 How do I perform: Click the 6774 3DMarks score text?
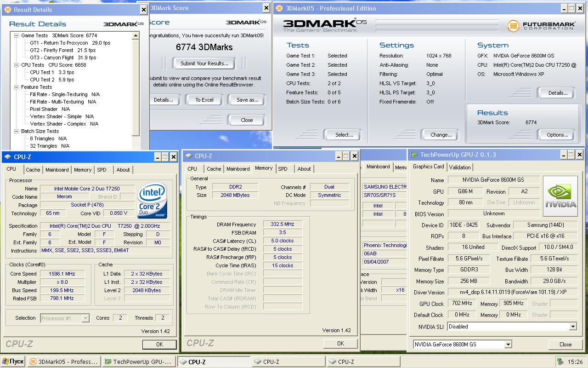pyautogui.click(x=204, y=47)
